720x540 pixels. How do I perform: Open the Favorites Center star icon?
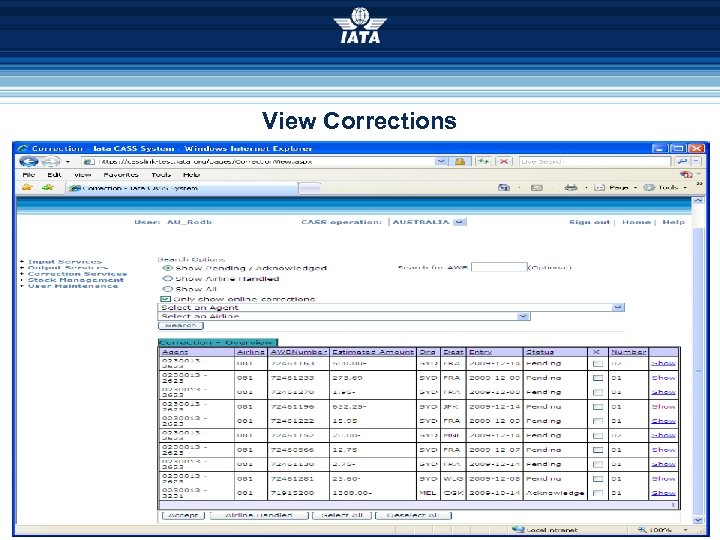(x=28, y=187)
